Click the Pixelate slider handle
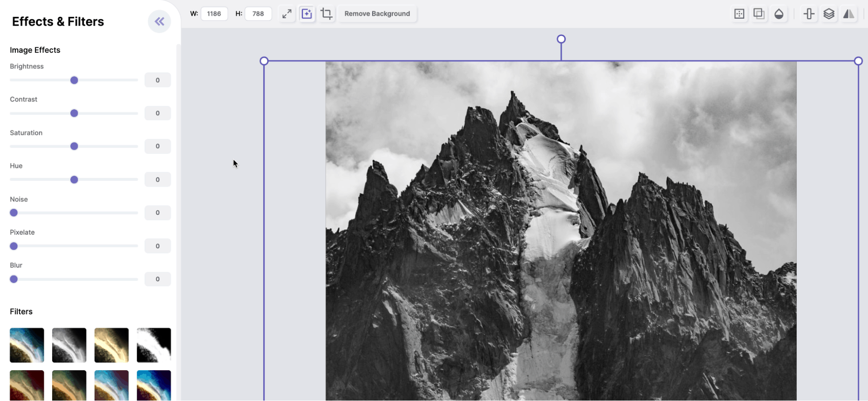This screenshot has height=401, width=868. 14,246
